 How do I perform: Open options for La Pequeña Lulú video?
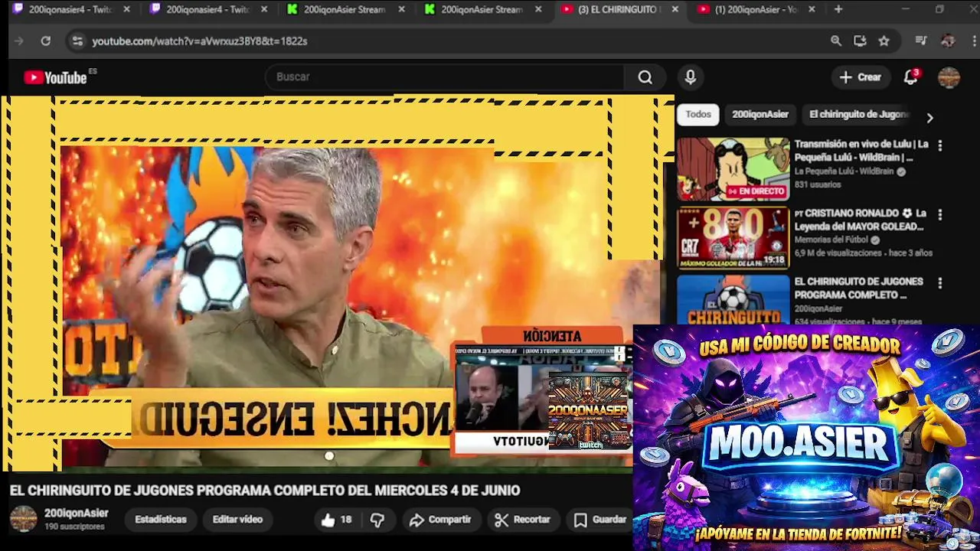click(x=940, y=145)
